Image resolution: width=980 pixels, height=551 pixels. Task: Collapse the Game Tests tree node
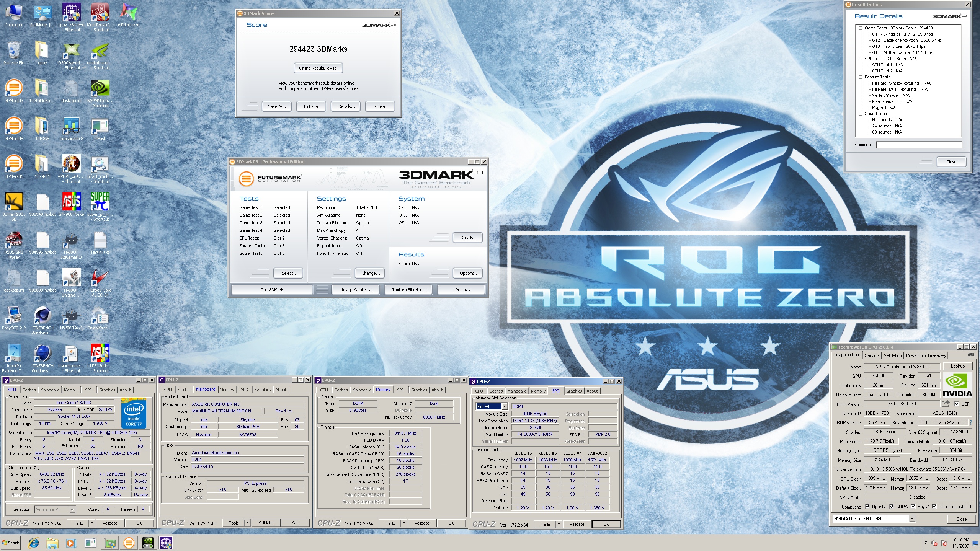coord(861,28)
